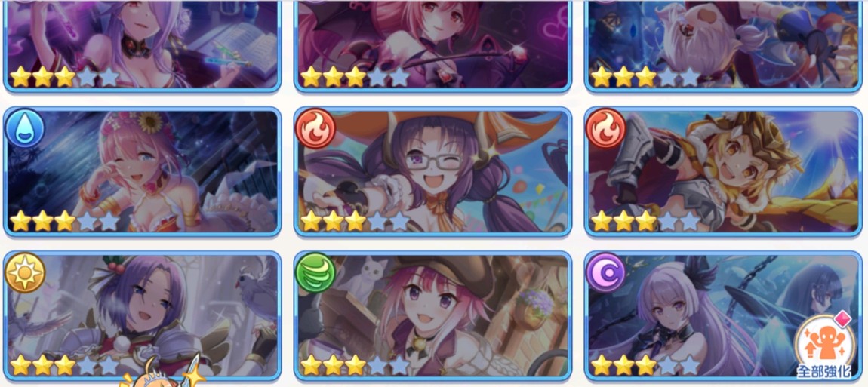Tap the pink diamond badge above 全部強化
The width and height of the screenshot is (868, 387).
[x=844, y=319]
